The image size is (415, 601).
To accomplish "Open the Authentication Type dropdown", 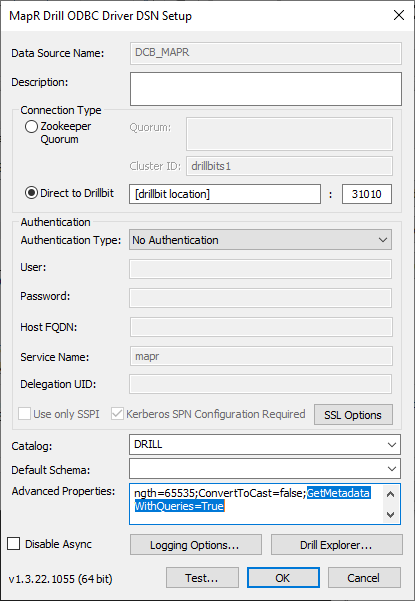I will coord(261,240).
